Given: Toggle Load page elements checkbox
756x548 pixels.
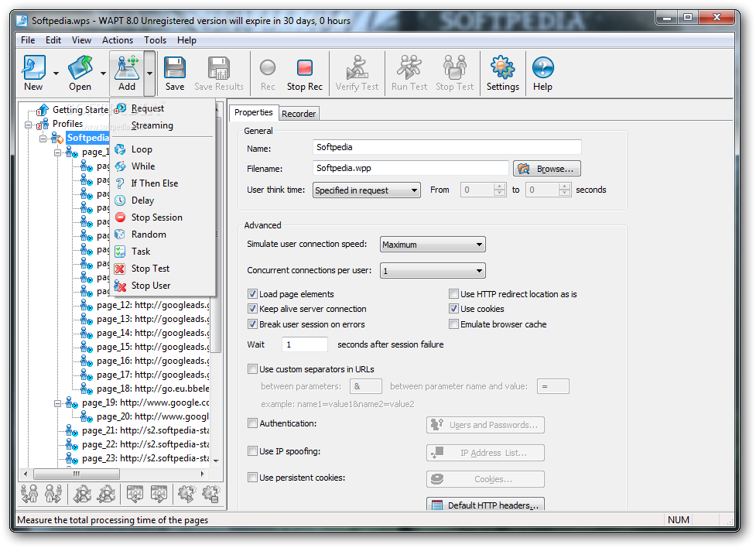Looking at the screenshot, I should [252, 294].
